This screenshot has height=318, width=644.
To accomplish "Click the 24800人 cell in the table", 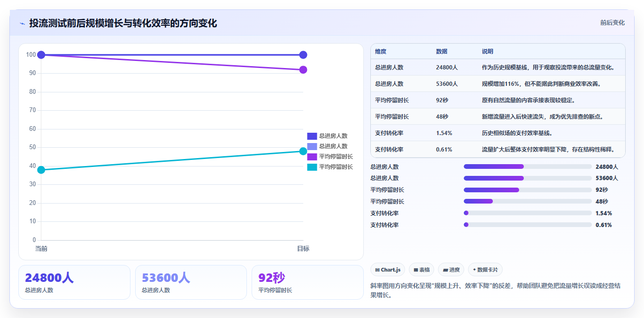I will 447,68.
